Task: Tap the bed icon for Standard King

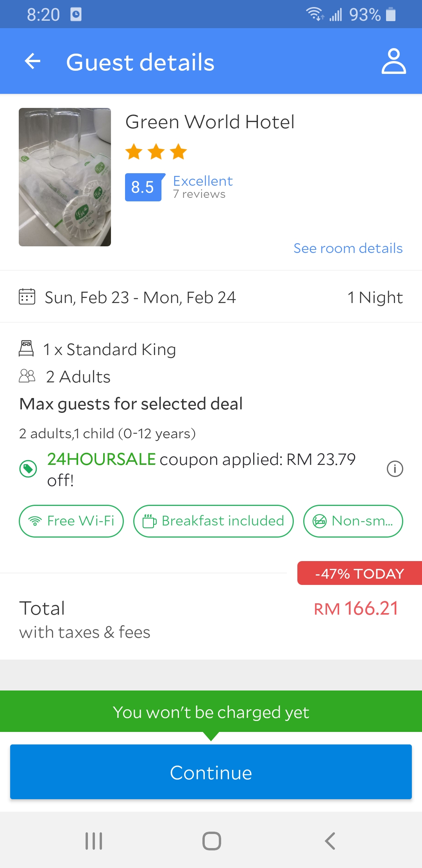Action: point(26,348)
